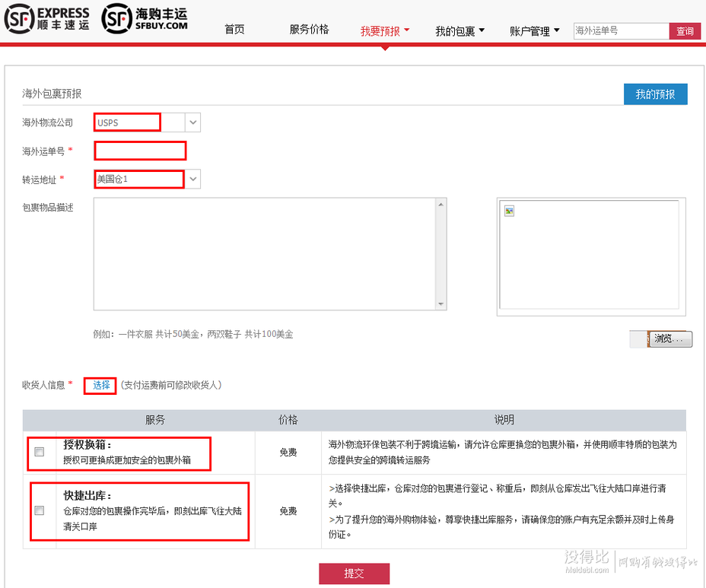Click the SFBUY.COM 海购丰运 logo

(x=145, y=21)
